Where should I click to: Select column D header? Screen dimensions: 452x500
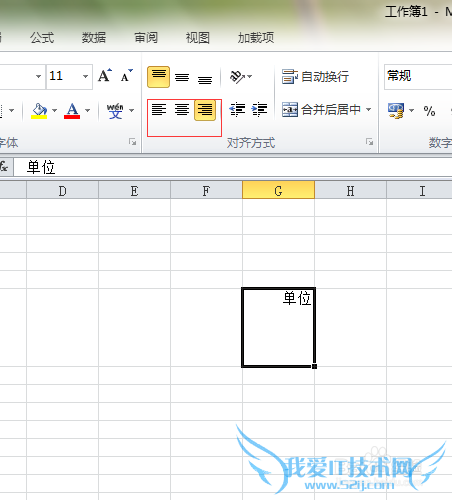[x=62, y=191]
